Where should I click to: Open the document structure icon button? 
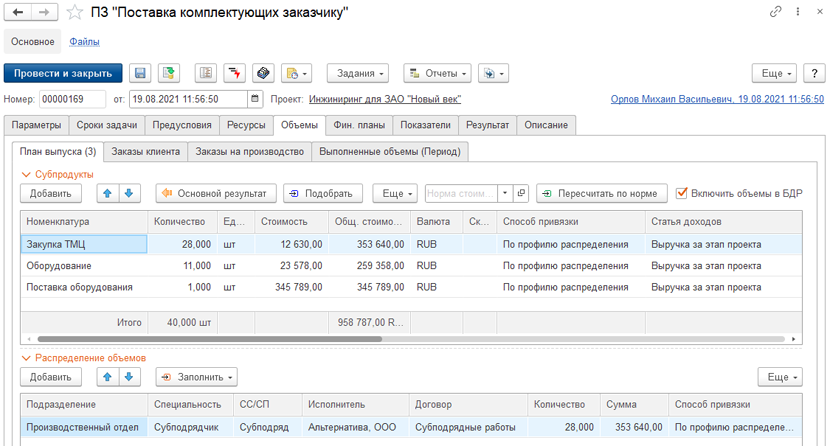(x=206, y=73)
